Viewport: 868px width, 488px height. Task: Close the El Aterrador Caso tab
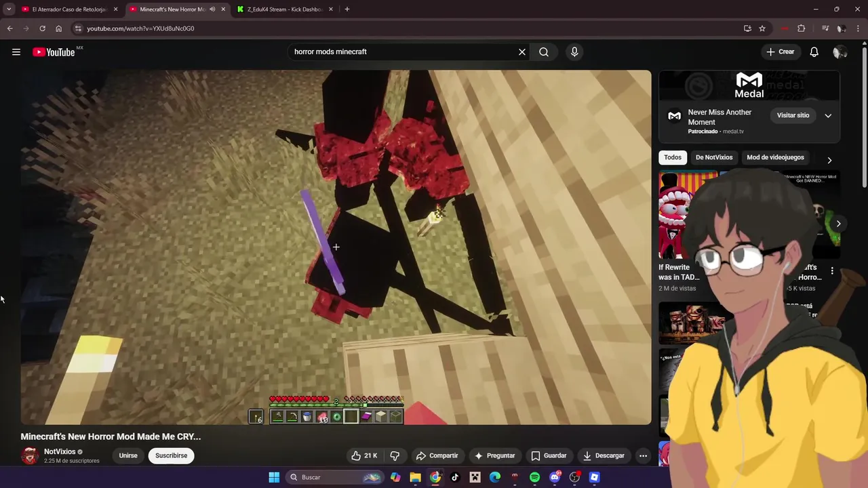(x=115, y=9)
